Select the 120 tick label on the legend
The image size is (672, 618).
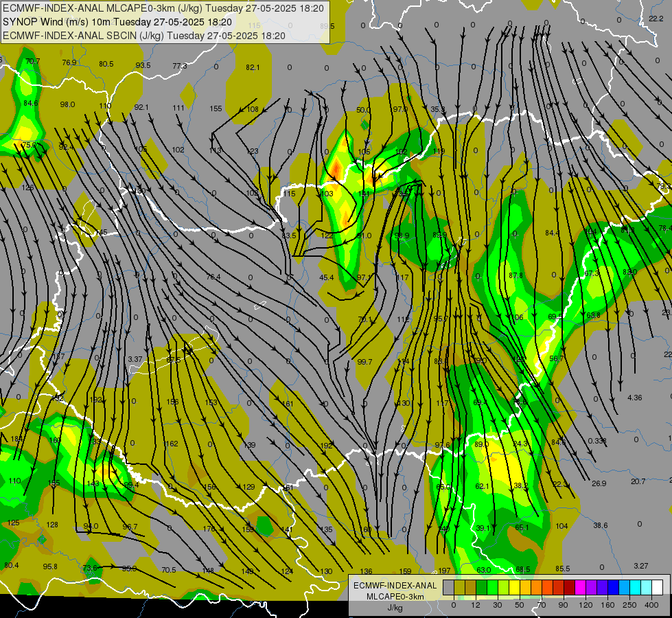[586, 605]
